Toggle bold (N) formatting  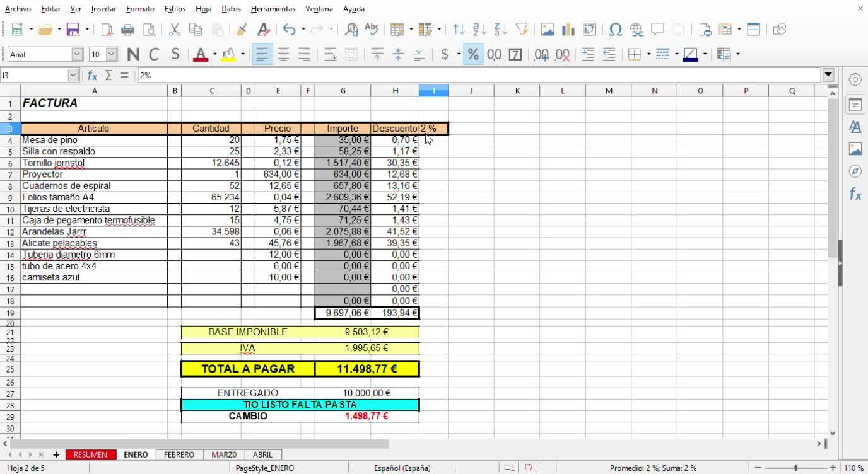(133, 54)
